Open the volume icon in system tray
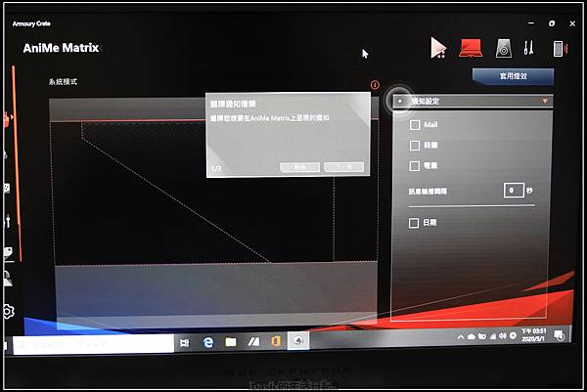587x392 pixels. [503, 336]
